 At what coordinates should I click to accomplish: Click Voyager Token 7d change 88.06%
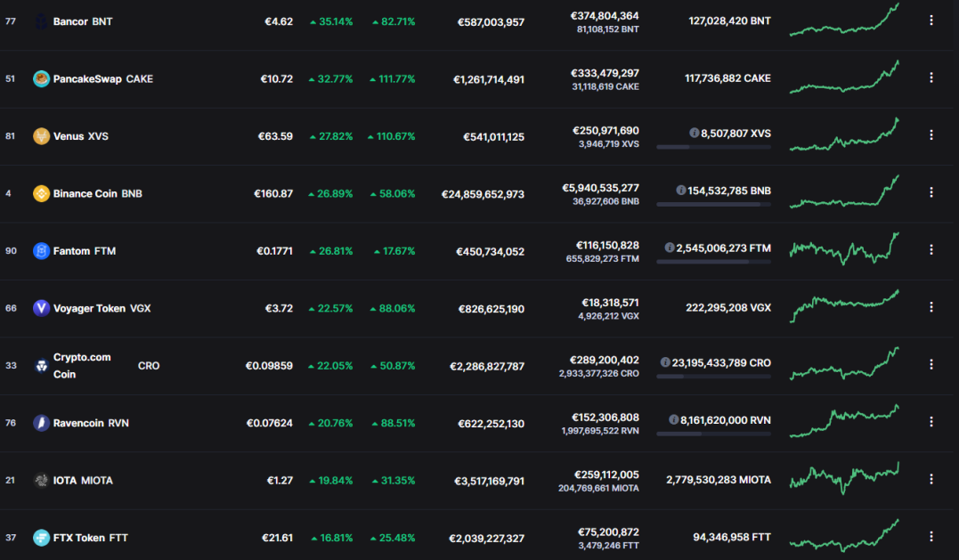click(393, 309)
